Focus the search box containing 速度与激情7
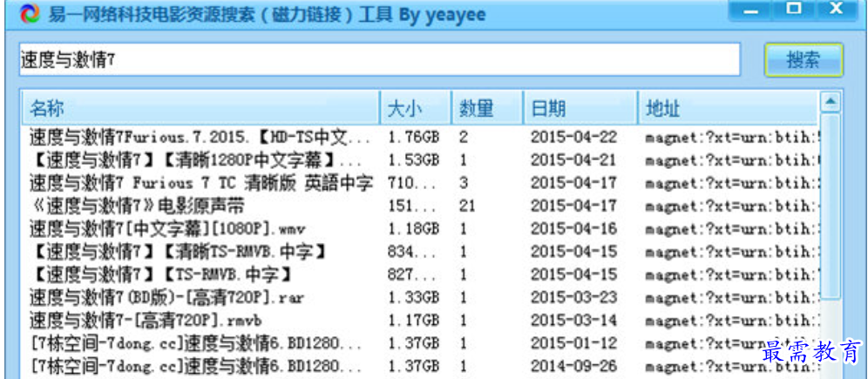The width and height of the screenshot is (868, 379). (380, 60)
